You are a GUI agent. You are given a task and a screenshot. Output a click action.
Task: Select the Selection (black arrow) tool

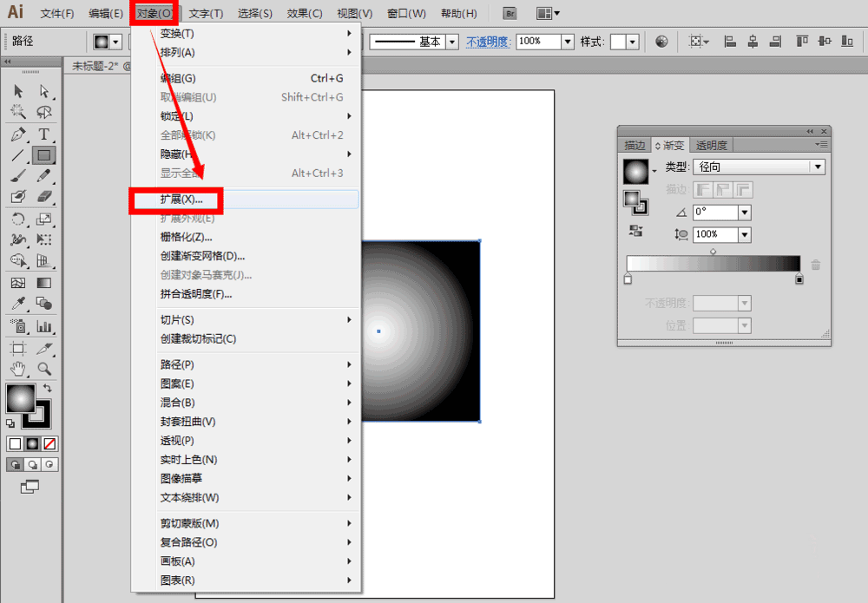(x=18, y=91)
